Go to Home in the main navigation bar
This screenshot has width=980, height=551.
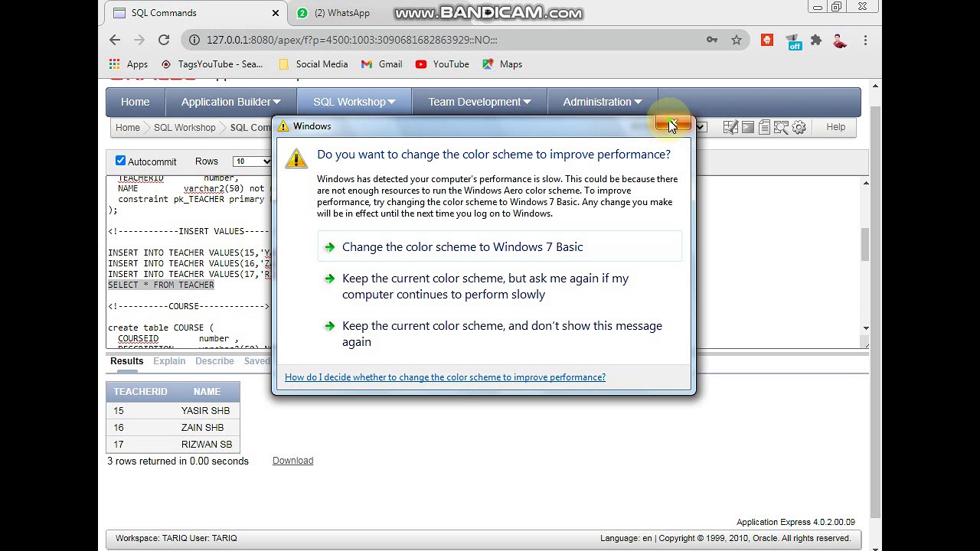[x=135, y=102]
